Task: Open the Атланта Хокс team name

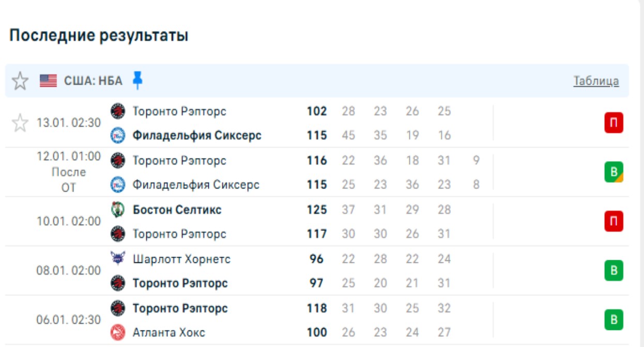Action: point(168,333)
